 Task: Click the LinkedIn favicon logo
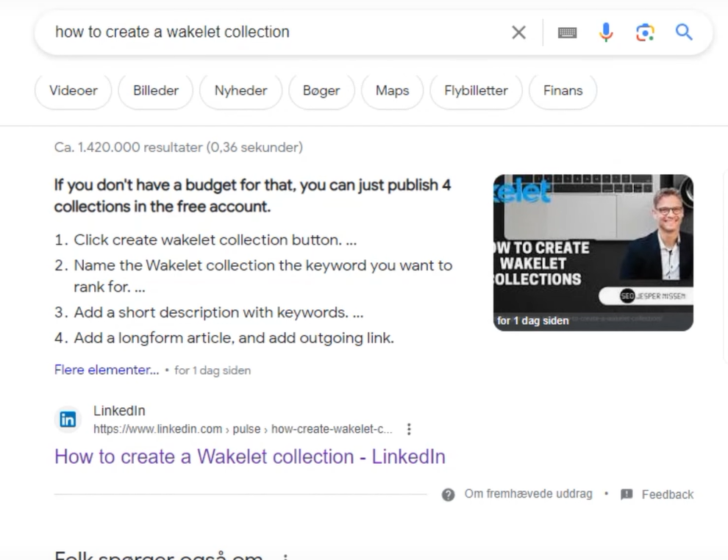68,420
